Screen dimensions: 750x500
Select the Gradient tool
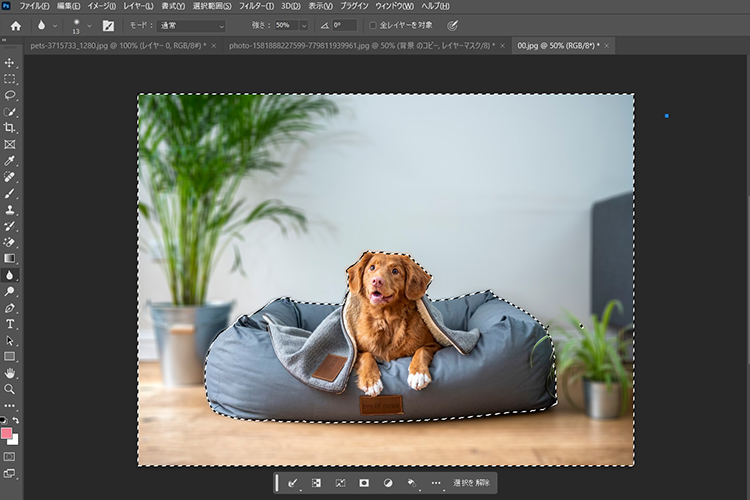(10, 258)
